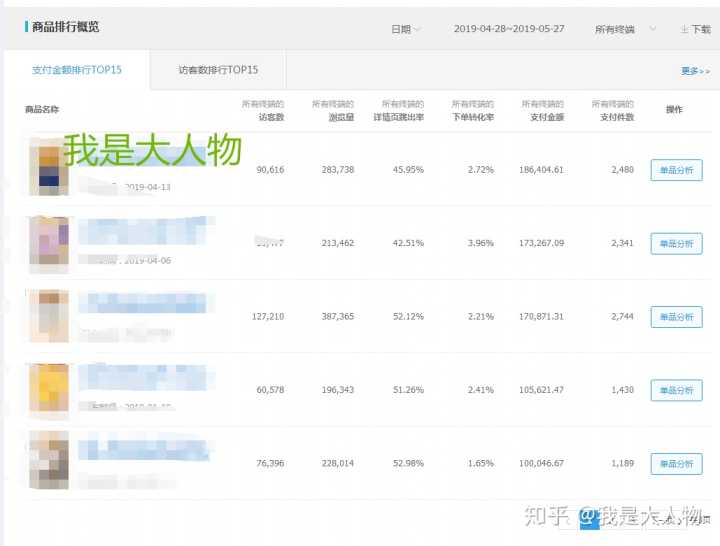The image size is (720, 546).
Task: Click the fourth product's yellow thumbnail
Action: coord(48,389)
